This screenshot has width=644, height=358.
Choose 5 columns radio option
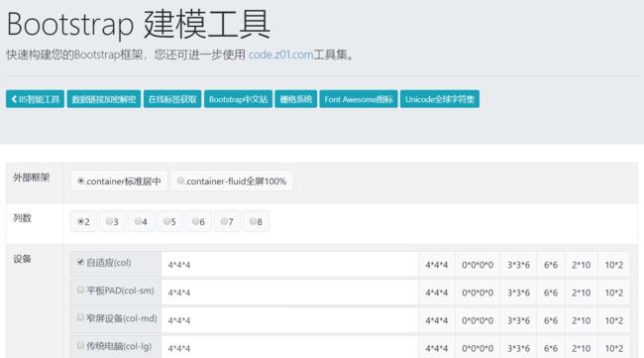click(166, 221)
